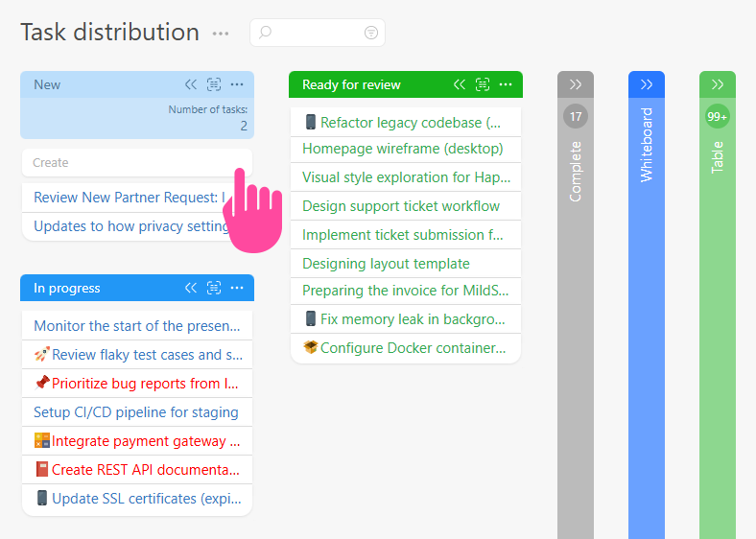Open Task distribution title options menu
This screenshot has width=756, height=539.
point(221,34)
